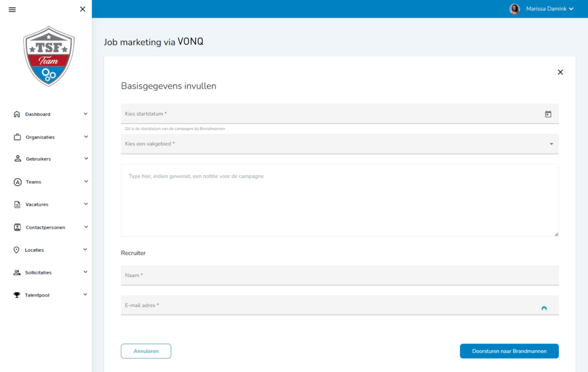Image resolution: width=588 pixels, height=372 pixels.
Task: Open the Sollicitaties menu entry
Action: pyautogui.click(x=39, y=272)
